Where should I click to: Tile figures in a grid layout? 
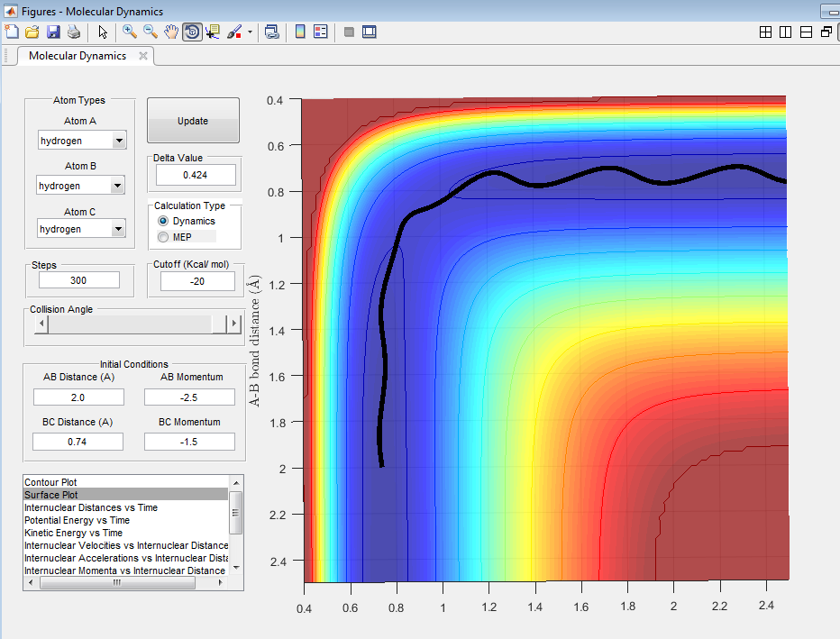point(765,32)
